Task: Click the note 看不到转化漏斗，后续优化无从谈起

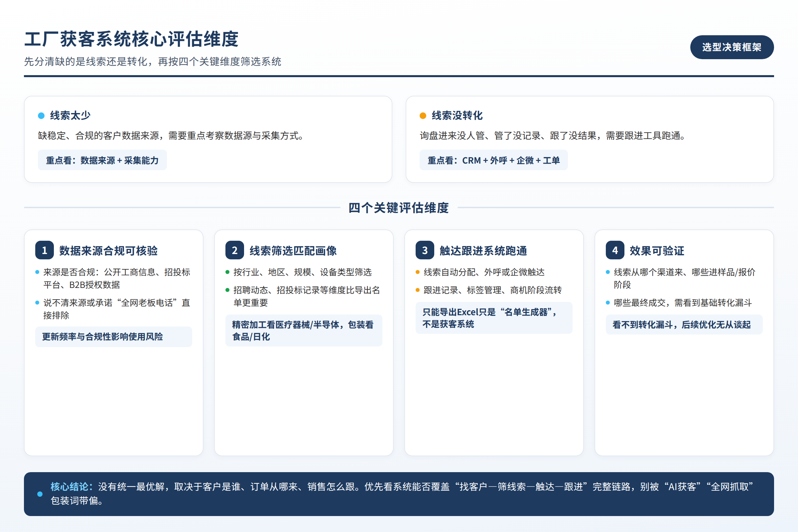Action: 684,325
